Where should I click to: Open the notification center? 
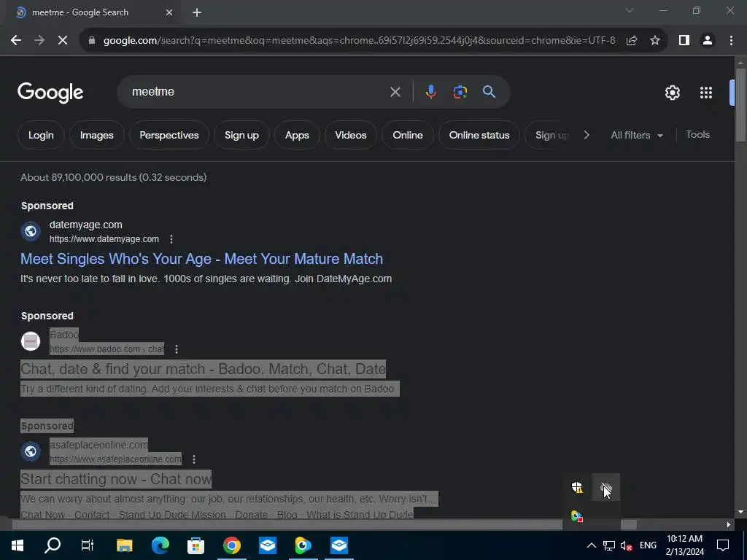tap(723, 545)
